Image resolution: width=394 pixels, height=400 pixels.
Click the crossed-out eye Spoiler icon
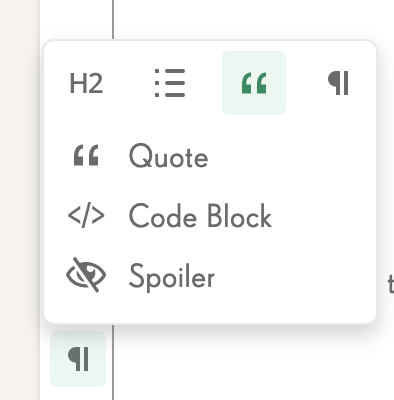pos(86,275)
